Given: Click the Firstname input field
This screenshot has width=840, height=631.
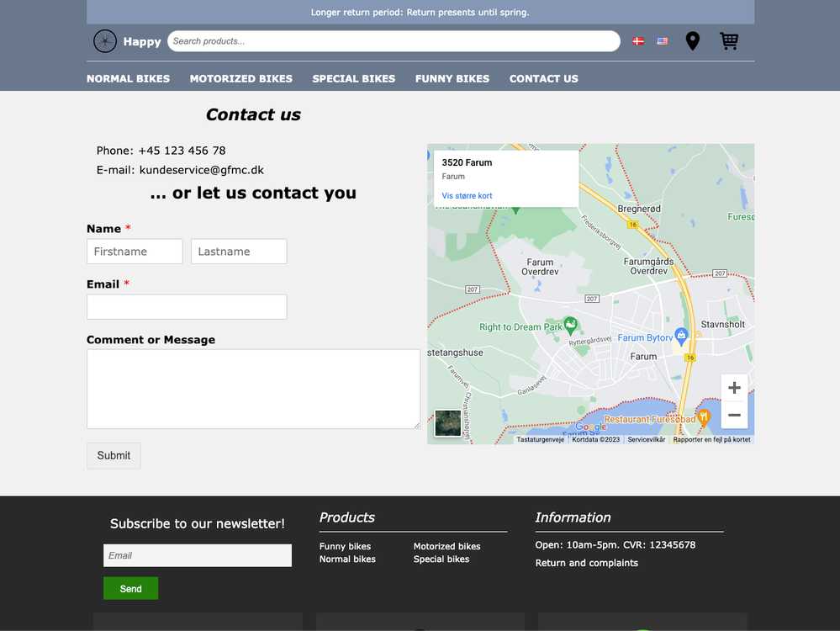Looking at the screenshot, I should [x=135, y=252].
